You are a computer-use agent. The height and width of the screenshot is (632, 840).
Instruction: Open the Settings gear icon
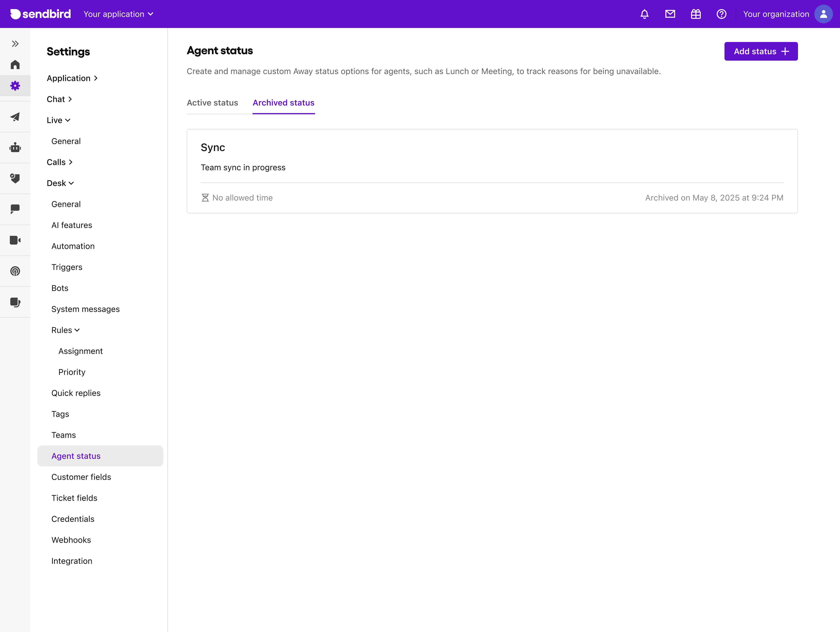tap(15, 86)
